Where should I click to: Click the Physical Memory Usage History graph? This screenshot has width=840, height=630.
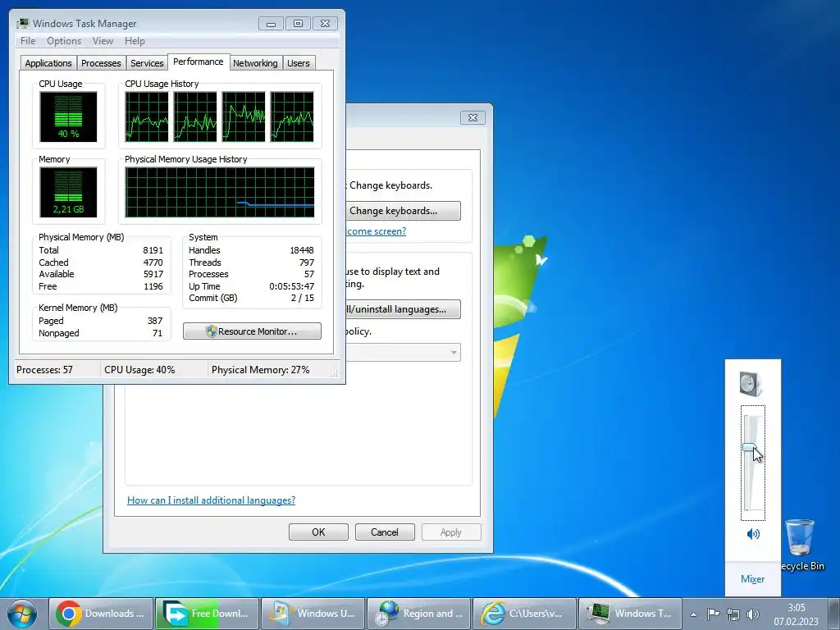[x=220, y=192]
